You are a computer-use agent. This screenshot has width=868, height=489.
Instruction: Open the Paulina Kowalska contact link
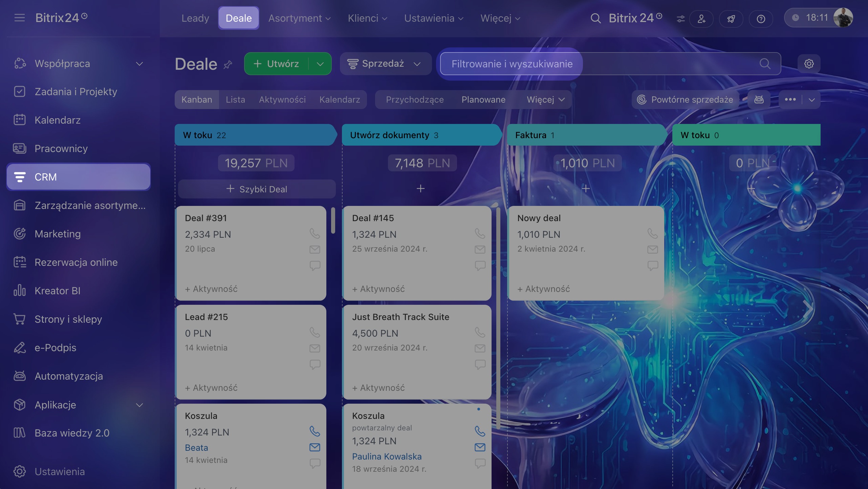point(387,456)
